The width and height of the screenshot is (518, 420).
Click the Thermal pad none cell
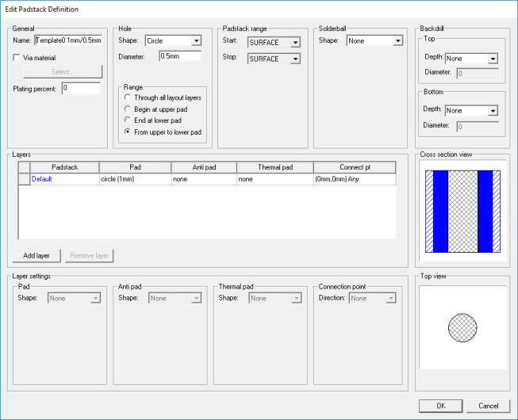275,179
